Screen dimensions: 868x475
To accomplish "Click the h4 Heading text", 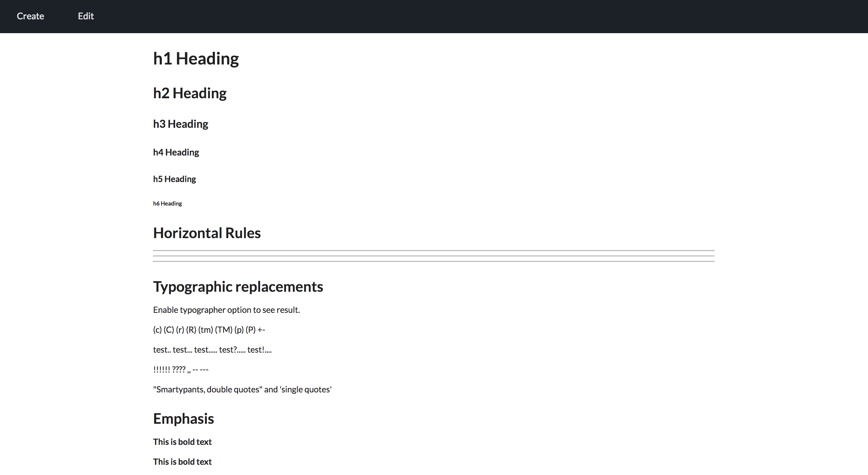I will click(x=176, y=152).
